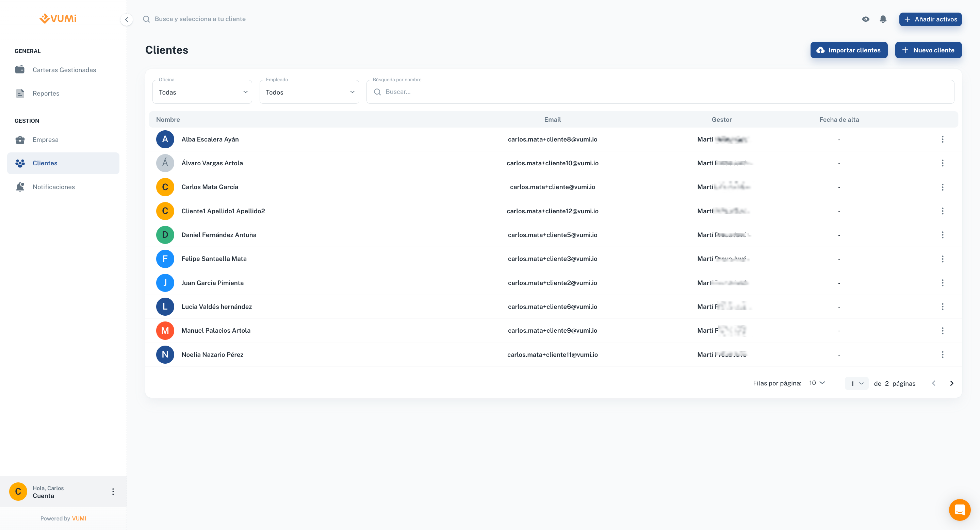The height and width of the screenshot is (530, 980).
Task: Focus the Búsqueda por nombre field
Action: (660, 92)
